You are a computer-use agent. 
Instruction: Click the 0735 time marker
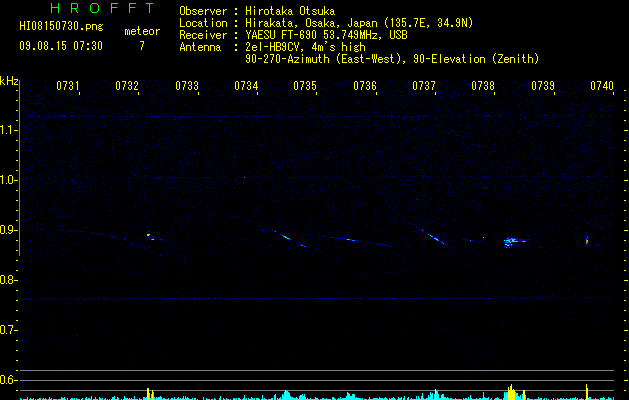coord(305,86)
